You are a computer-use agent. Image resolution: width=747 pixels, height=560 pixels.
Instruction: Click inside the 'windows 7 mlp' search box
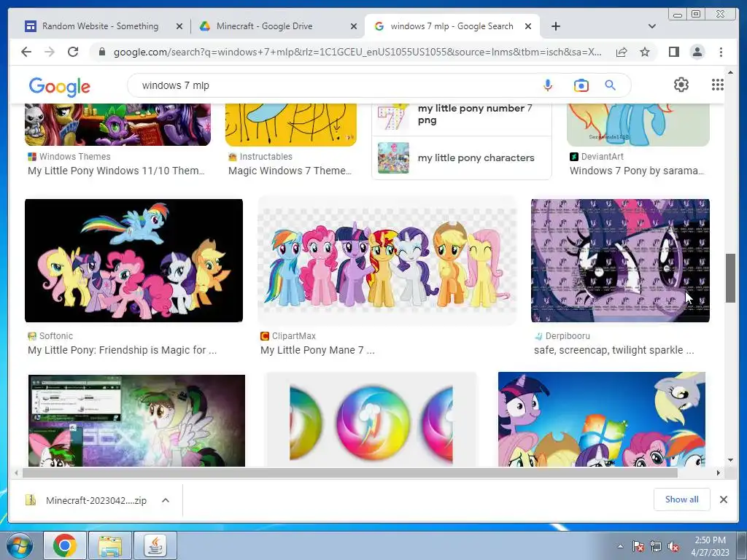(x=333, y=86)
